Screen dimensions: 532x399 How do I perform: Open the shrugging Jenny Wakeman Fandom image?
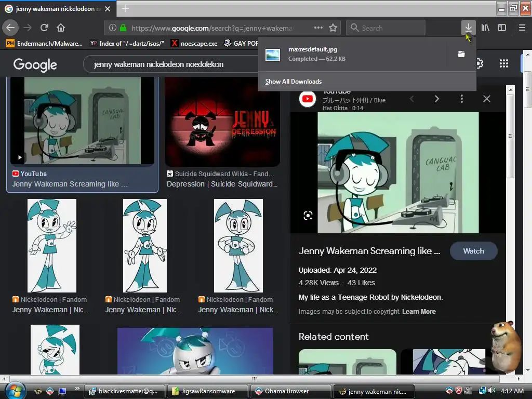pos(145,246)
